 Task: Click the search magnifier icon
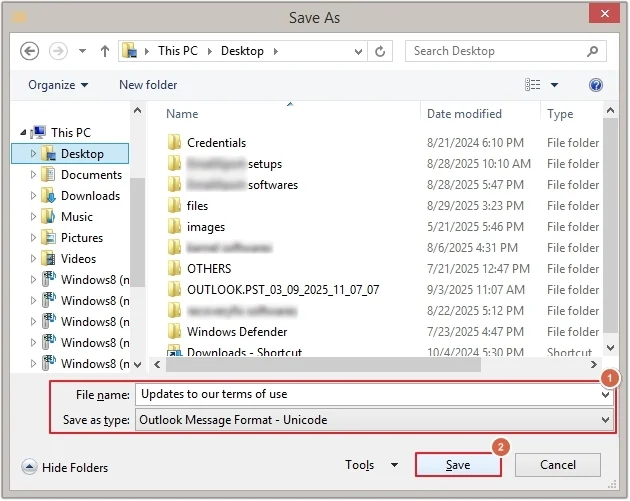[593, 51]
